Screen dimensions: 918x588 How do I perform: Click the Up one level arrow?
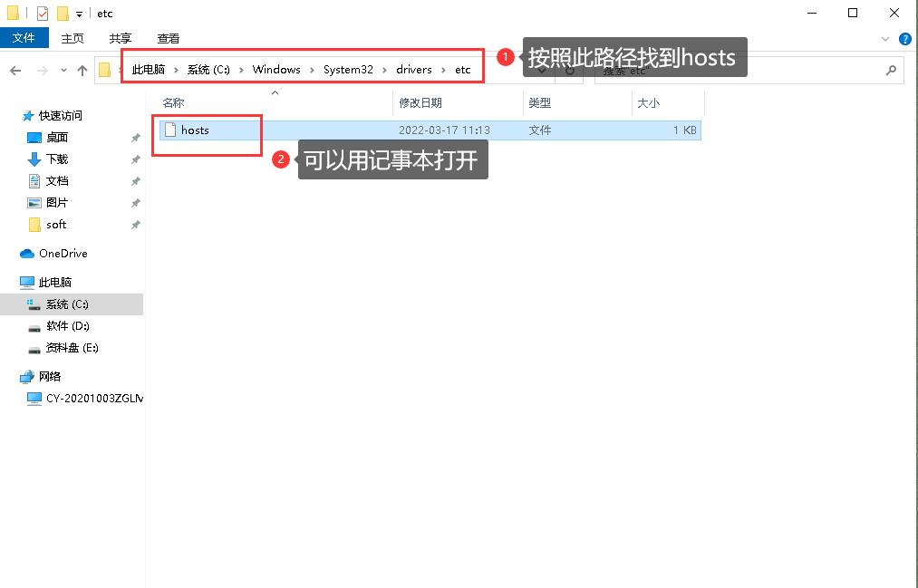(82, 70)
